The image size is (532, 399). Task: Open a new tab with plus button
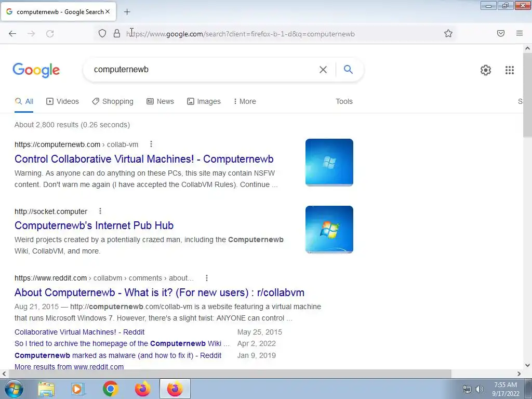click(x=127, y=12)
